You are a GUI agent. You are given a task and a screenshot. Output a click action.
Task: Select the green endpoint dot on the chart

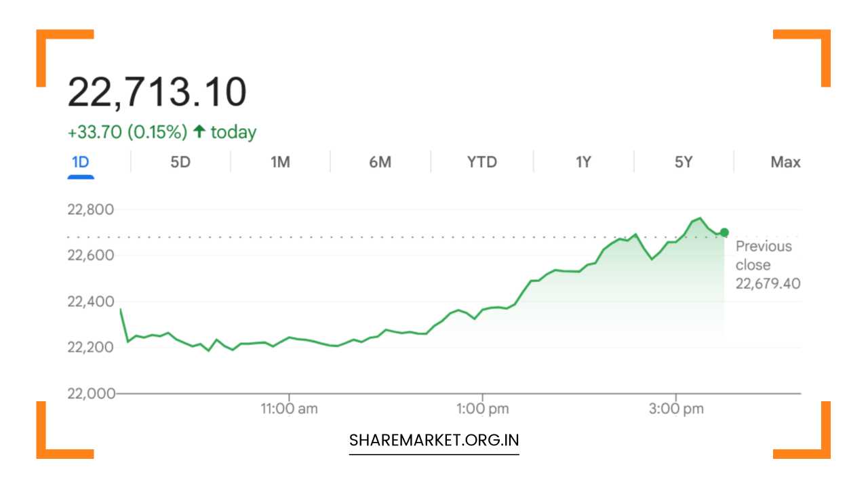pyautogui.click(x=723, y=232)
